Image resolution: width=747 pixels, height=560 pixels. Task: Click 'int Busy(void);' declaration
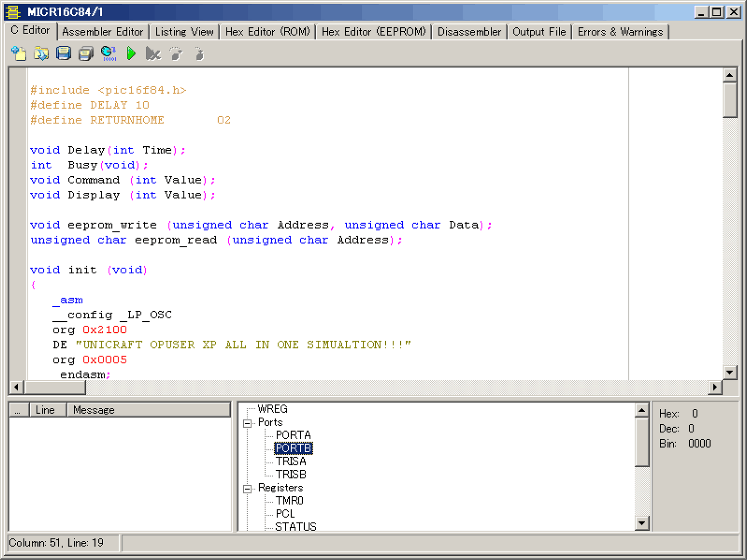click(x=89, y=165)
